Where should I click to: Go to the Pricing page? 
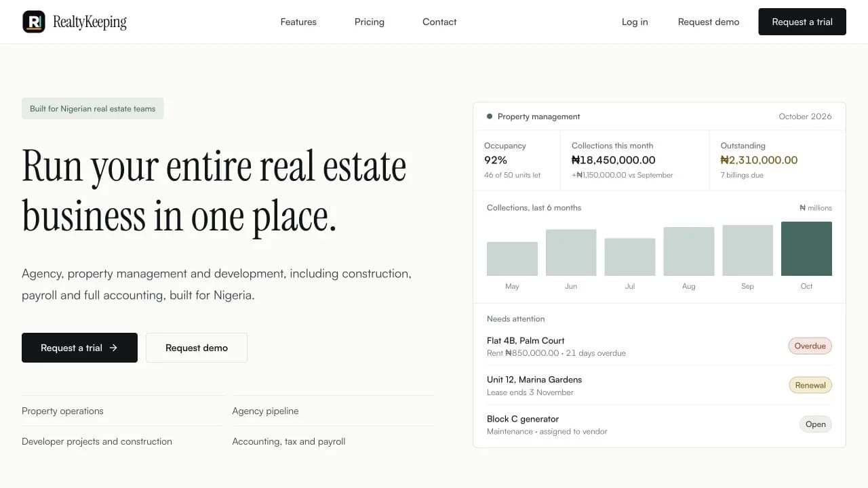click(370, 22)
